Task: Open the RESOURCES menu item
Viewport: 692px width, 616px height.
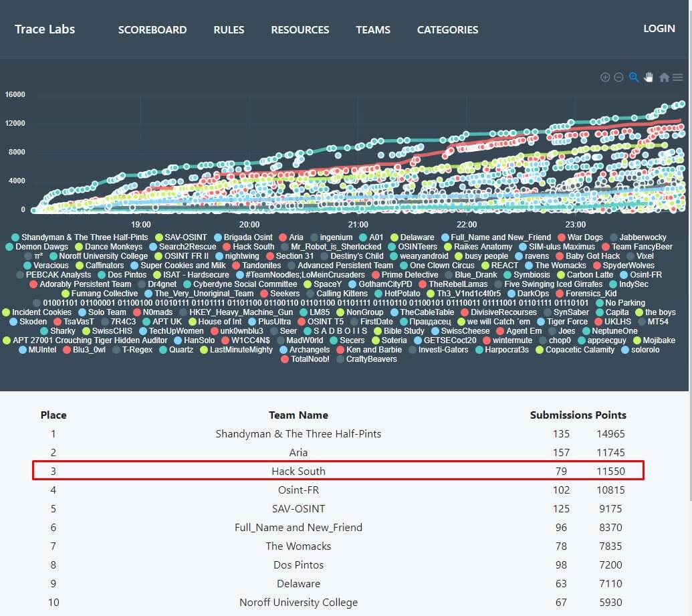Action: (300, 29)
